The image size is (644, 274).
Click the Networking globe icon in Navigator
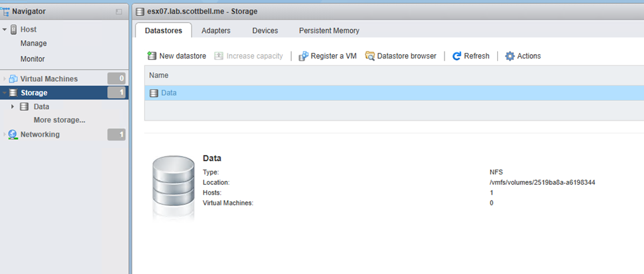(13, 135)
